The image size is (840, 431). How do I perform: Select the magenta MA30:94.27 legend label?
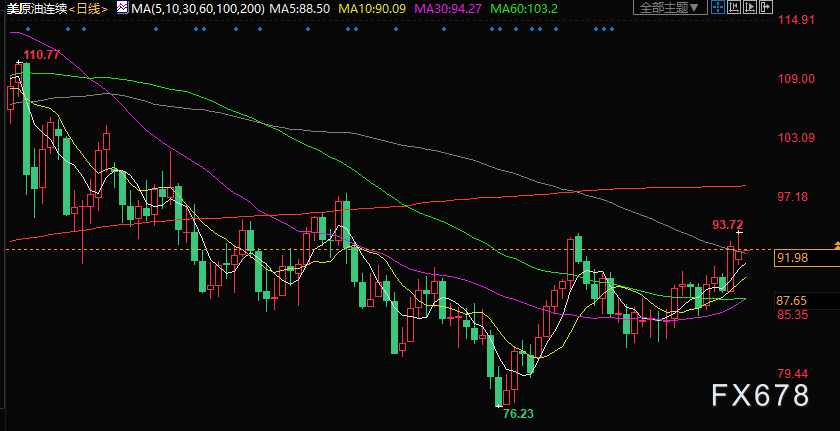[x=448, y=8]
